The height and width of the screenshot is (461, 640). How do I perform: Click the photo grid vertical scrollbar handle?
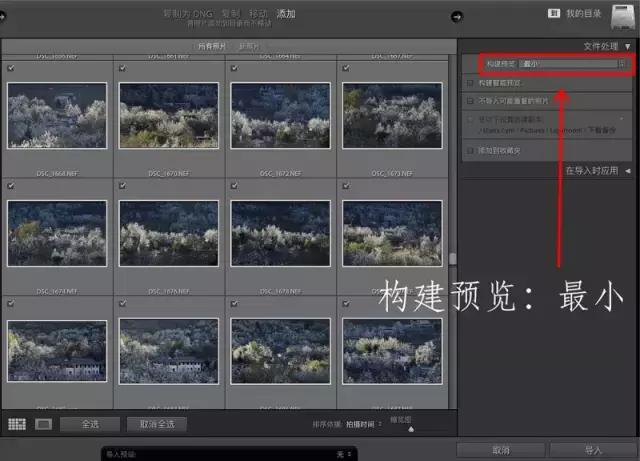coord(453,259)
